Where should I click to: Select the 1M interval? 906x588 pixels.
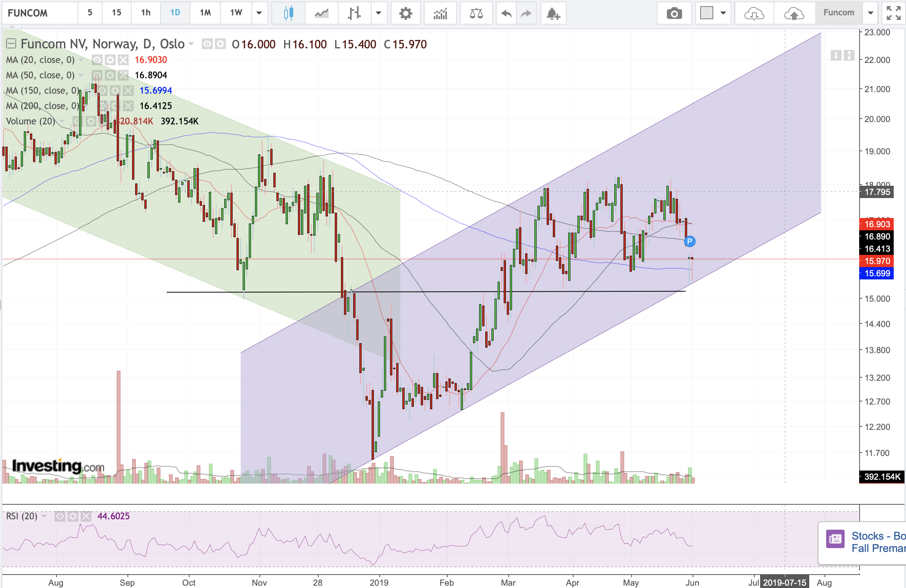point(205,13)
